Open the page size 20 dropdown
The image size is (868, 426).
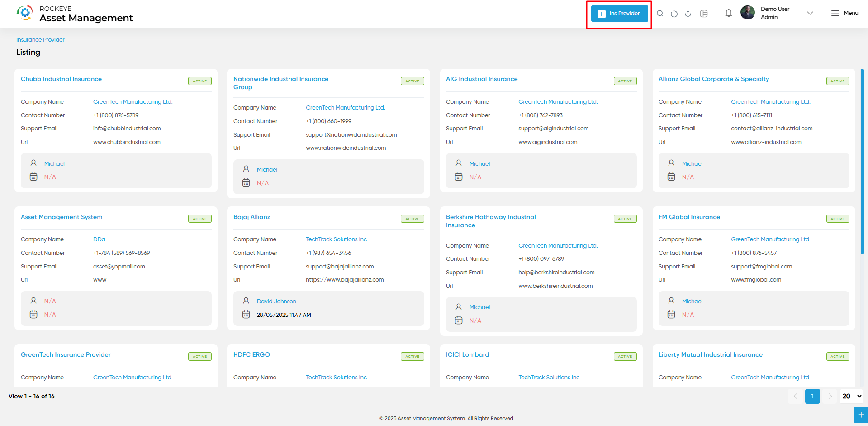(x=852, y=396)
